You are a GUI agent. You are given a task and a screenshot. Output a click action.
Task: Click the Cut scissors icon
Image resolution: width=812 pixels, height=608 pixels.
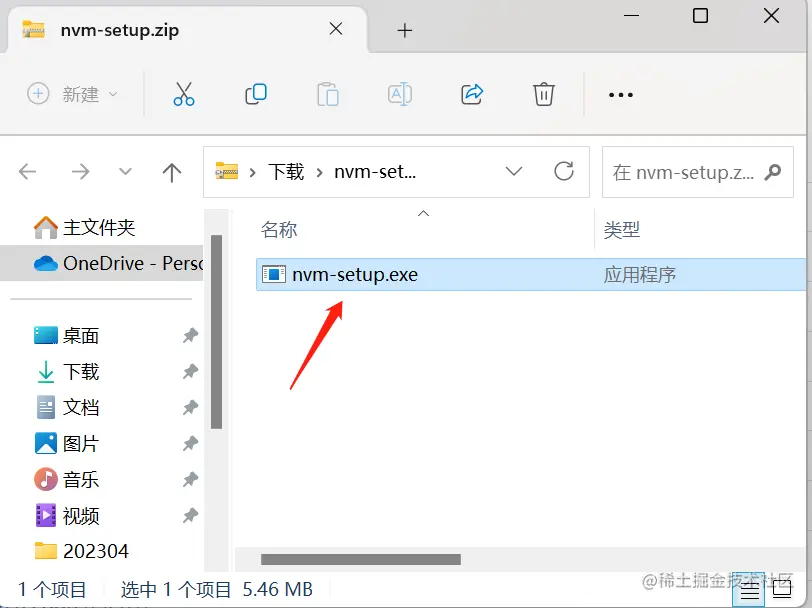point(184,94)
